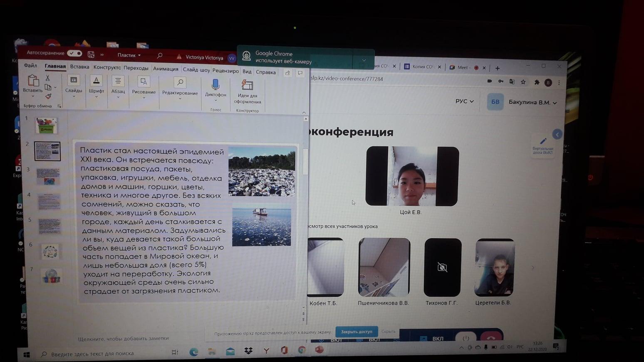This screenshot has width=644, height=362.
Task: Open Dropbox from the taskbar
Action: click(248, 351)
